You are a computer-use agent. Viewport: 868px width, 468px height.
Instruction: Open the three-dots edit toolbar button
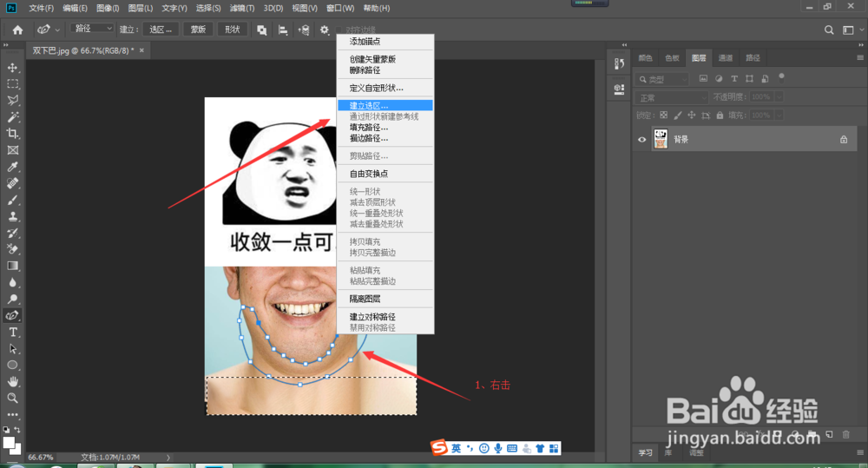click(12, 414)
